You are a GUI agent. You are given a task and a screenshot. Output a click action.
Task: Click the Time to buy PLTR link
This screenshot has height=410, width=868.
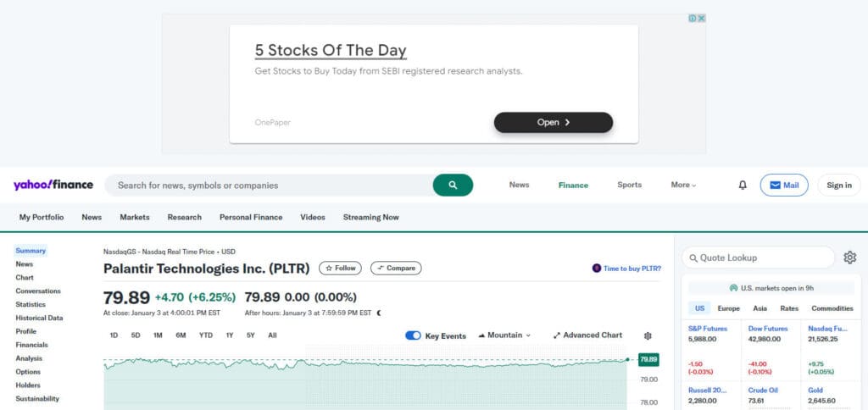(626, 269)
